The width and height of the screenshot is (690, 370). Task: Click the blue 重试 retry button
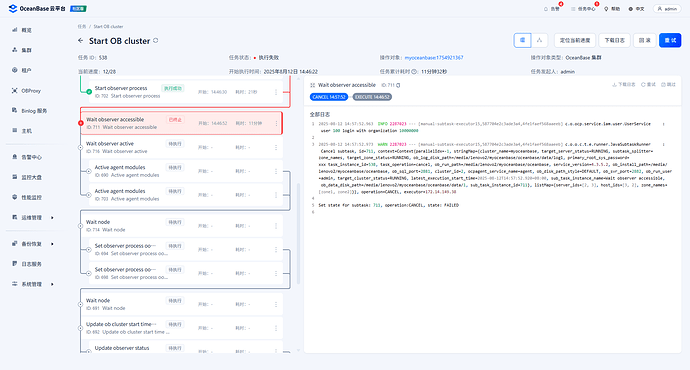click(670, 40)
